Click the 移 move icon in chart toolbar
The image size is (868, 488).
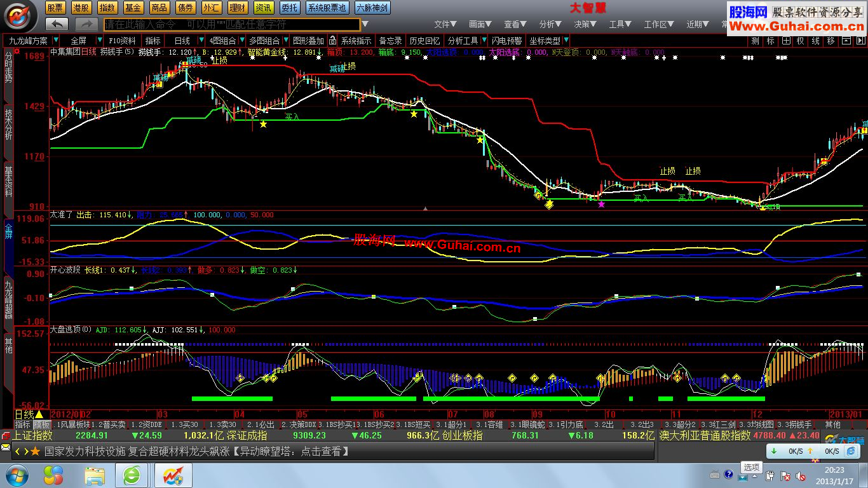(831, 41)
